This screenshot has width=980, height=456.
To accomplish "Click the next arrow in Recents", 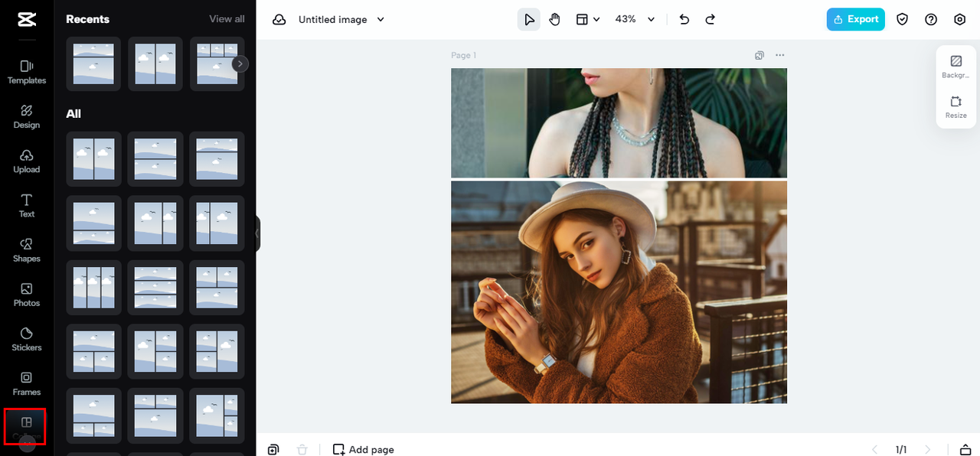I will (240, 64).
